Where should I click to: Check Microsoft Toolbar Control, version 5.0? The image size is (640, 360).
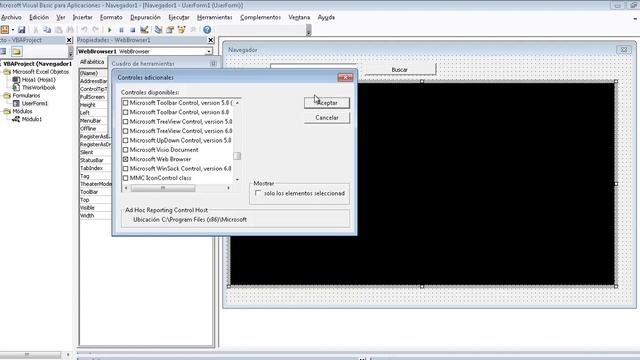click(126, 103)
